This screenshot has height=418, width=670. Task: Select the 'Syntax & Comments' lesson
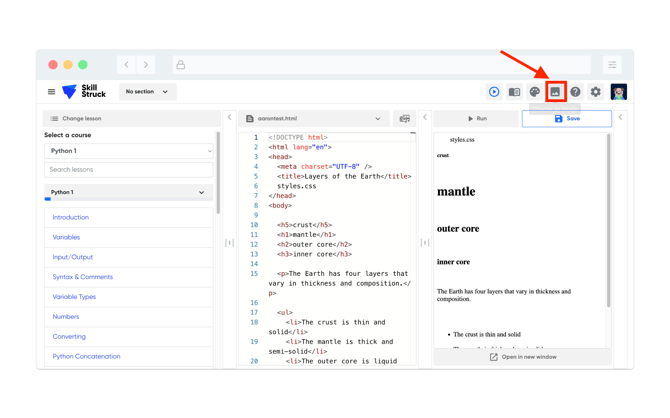82,277
